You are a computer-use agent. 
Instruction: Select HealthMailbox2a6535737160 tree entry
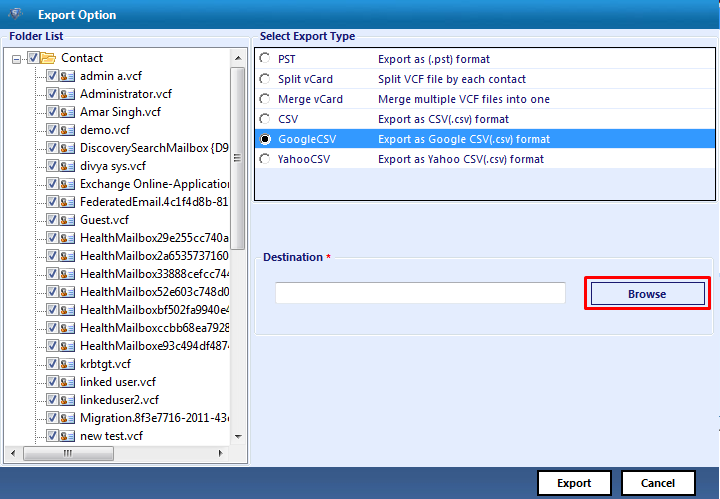coord(154,256)
